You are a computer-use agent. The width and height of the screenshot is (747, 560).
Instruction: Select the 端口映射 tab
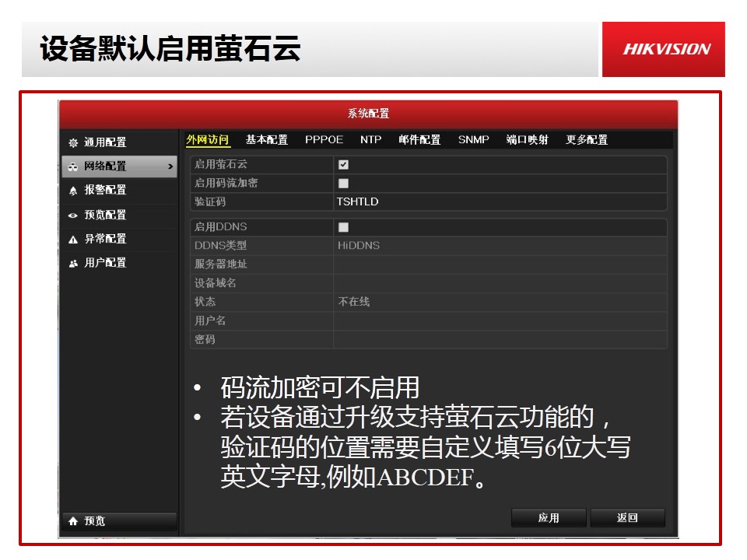[x=527, y=140]
